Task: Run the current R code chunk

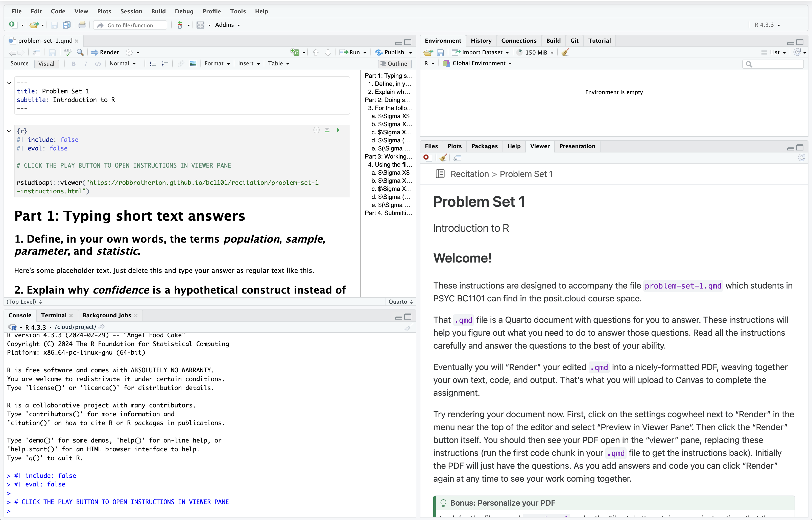Action: point(338,130)
